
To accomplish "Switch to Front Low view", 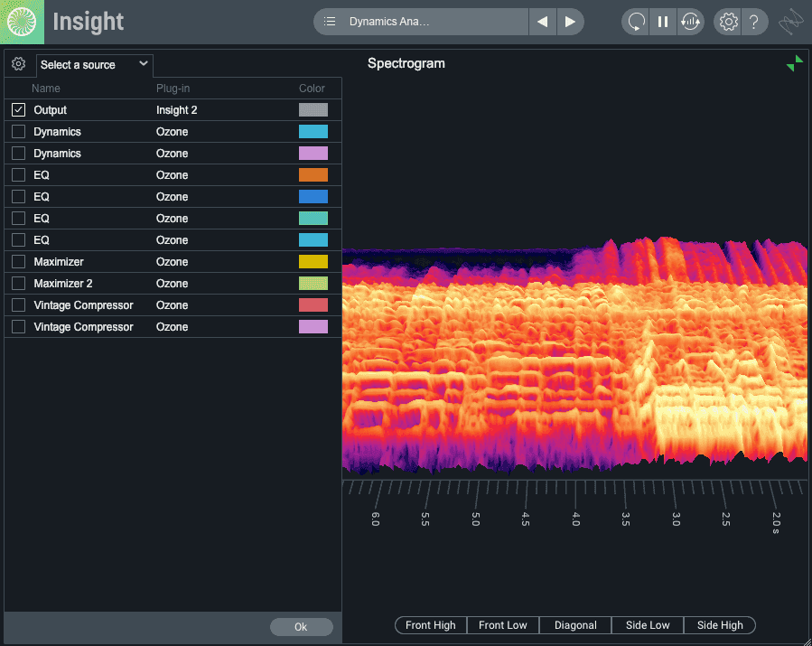I will [503, 625].
